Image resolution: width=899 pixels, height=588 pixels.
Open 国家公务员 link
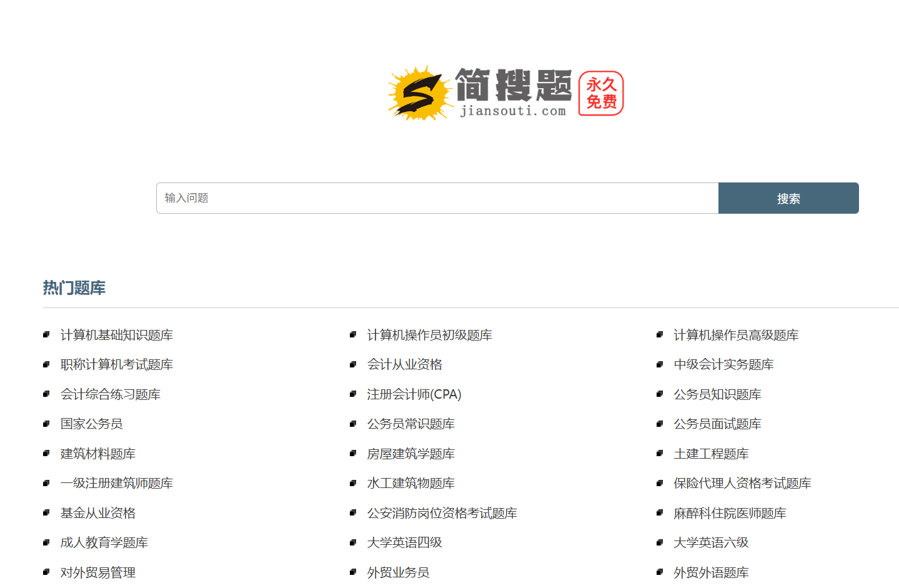pos(92,424)
